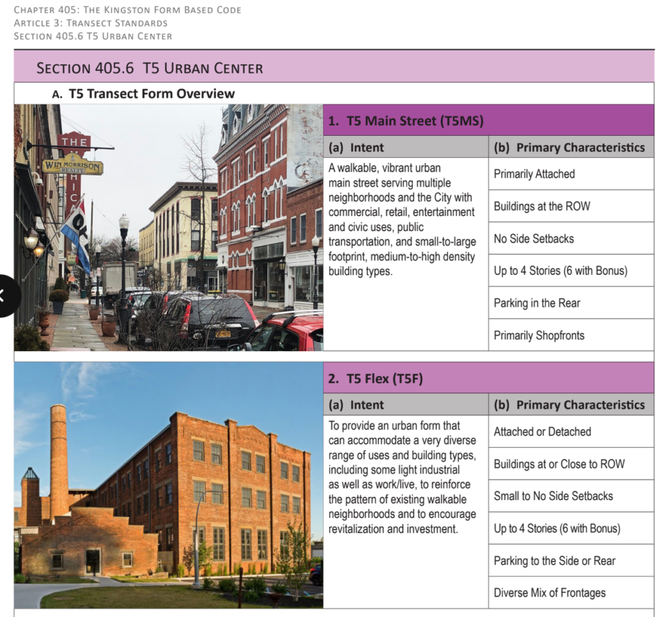Click the Win Morrison Realty sign in photo
The image size is (672, 617).
(73, 167)
